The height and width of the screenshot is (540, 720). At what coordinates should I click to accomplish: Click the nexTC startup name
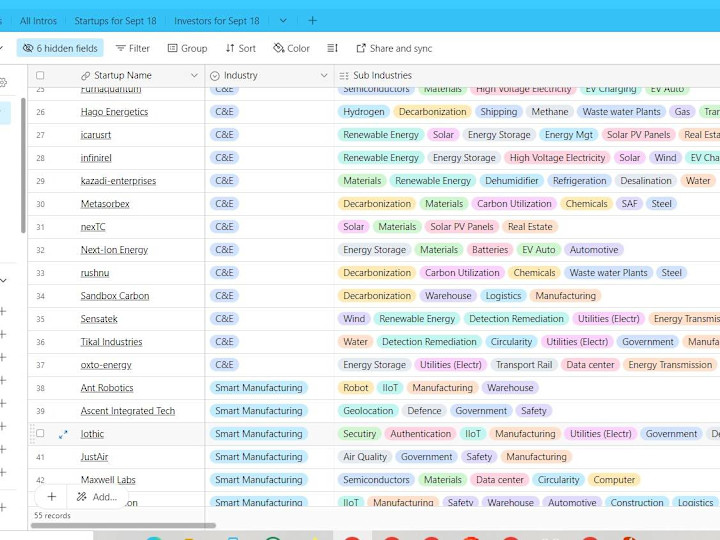[93, 227]
